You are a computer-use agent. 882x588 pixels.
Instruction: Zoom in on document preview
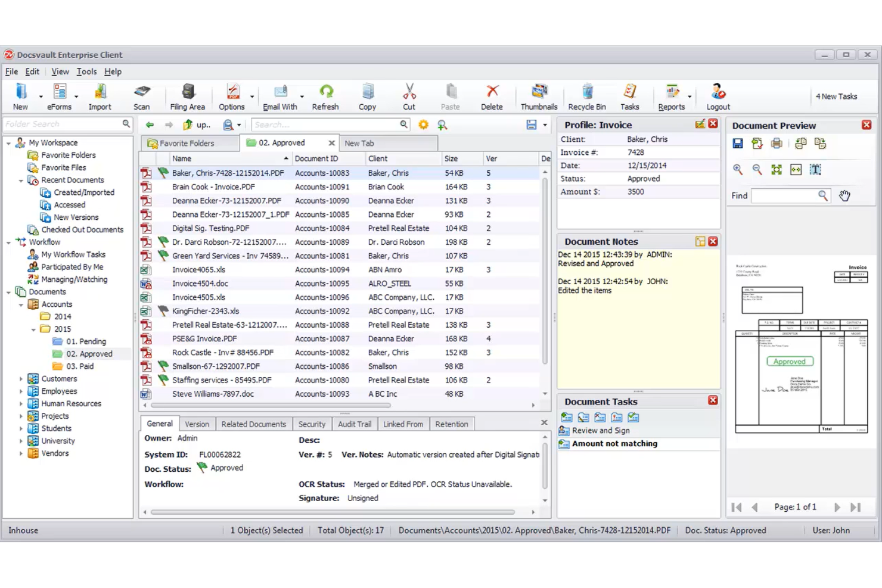[738, 170]
